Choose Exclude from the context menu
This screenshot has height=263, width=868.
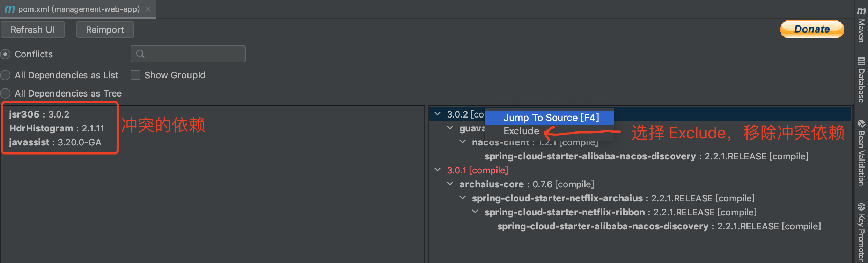(x=521, y=131)
